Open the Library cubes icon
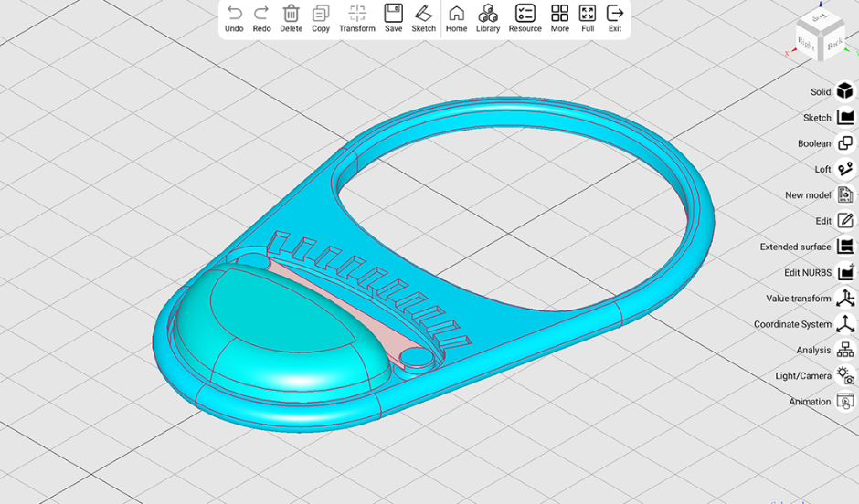Image resolution: width=859 pixels, height=504 pixels. click(488, 13)
